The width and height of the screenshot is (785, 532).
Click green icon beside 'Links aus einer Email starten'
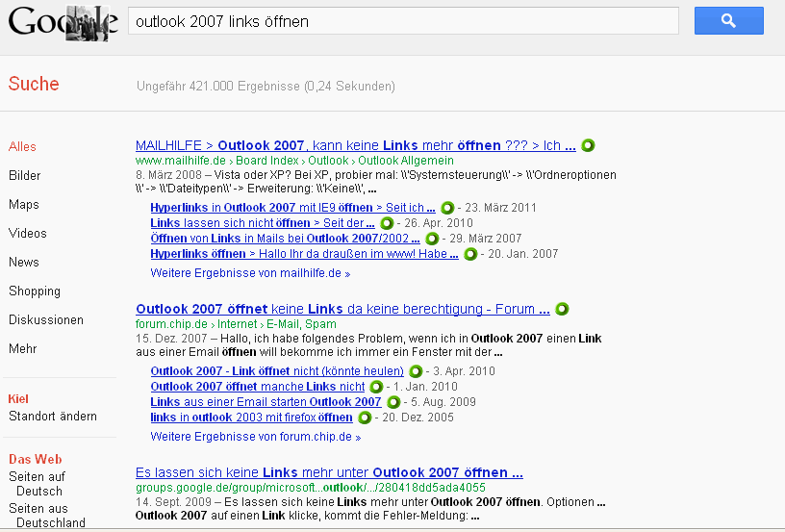[x=393, y=402]
